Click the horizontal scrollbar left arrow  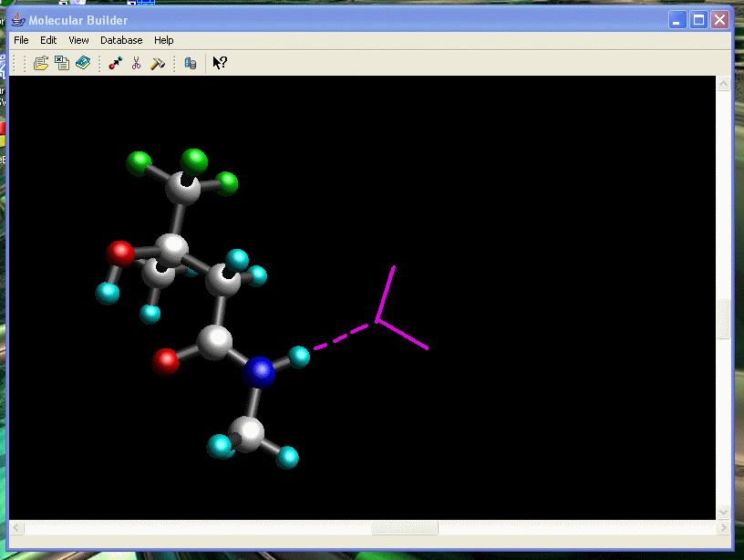click(x=16, y=528)
